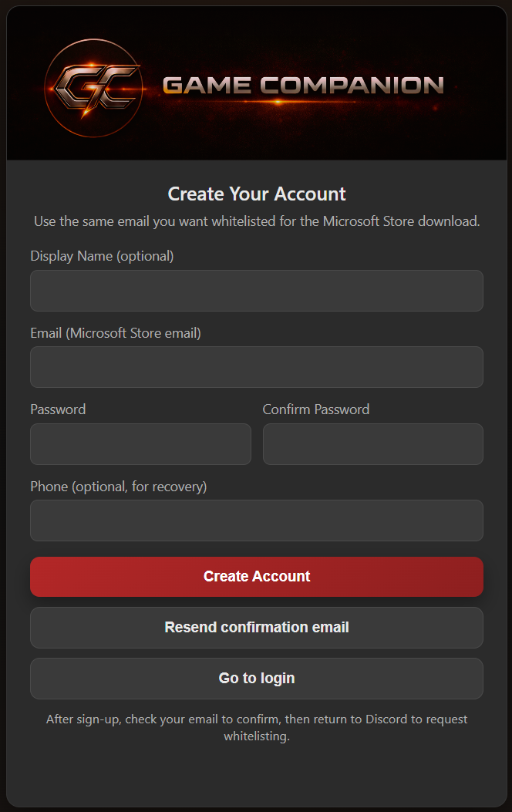Click the whitelisting instruction subtitle text

(256, 221)
